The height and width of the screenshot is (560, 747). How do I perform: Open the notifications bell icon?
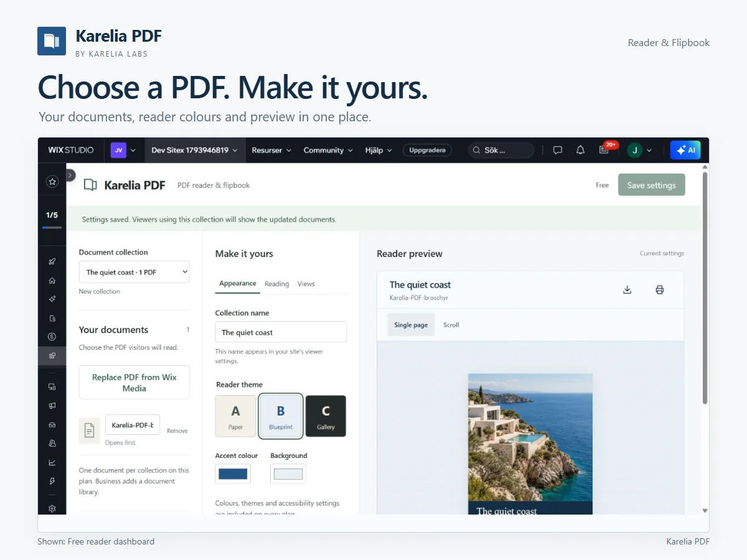(580, 150)
